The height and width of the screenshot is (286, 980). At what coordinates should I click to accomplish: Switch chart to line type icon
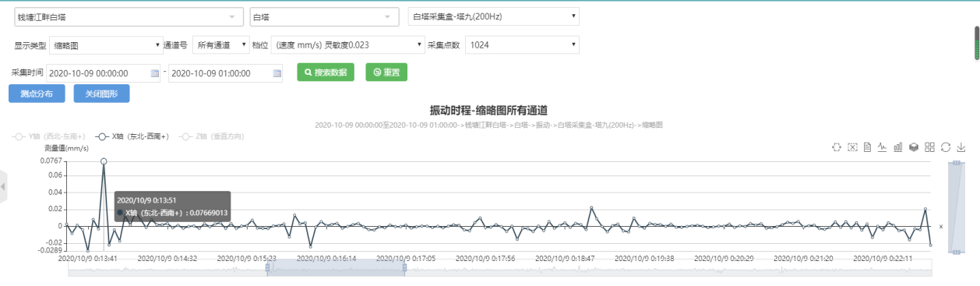coord(883,147)
